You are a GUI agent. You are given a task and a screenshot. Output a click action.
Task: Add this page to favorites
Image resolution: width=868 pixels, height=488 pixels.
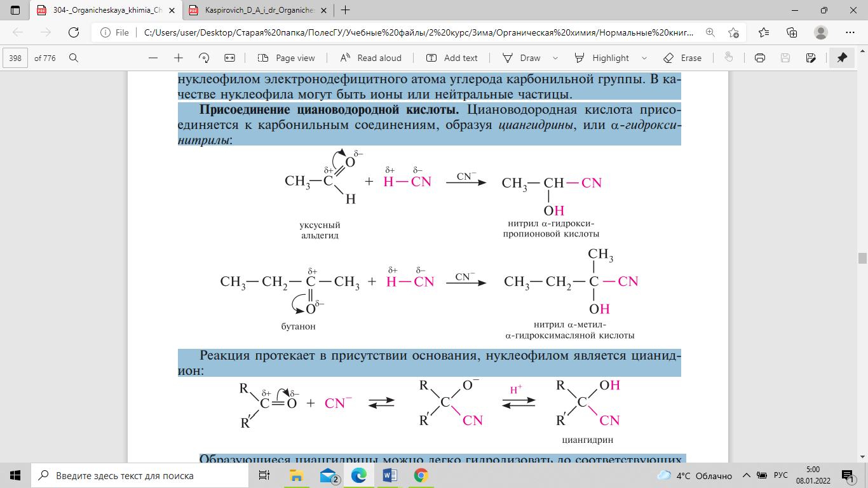(x=734, y=32)
